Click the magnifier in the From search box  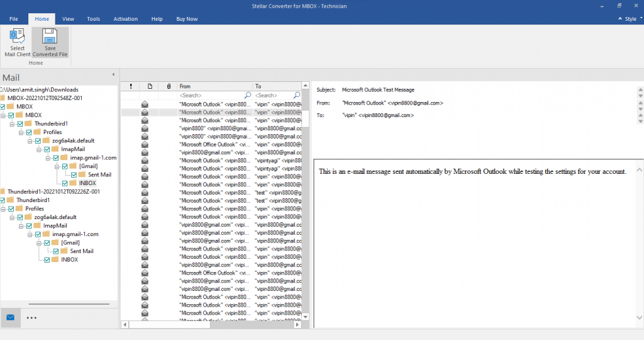coord(248,95)
